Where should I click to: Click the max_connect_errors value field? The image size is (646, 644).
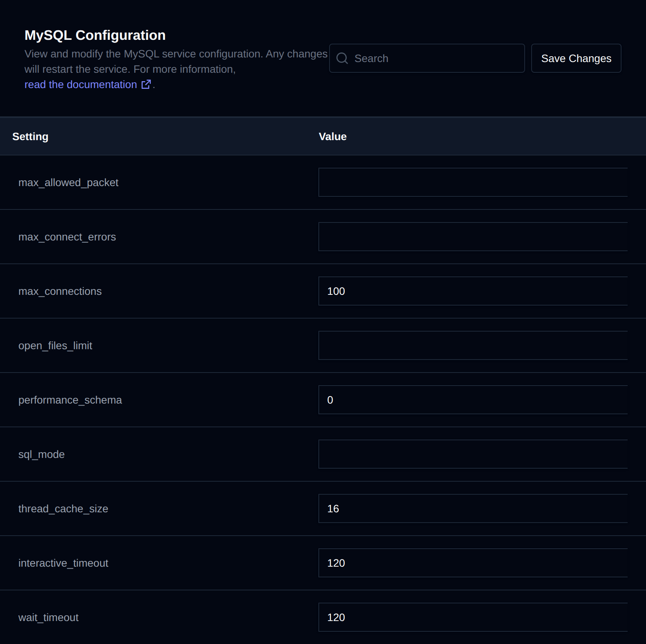(473, 237)
